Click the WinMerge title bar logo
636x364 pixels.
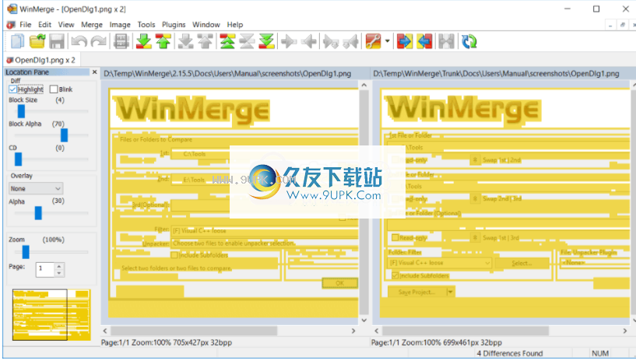(x=12, y=9)
